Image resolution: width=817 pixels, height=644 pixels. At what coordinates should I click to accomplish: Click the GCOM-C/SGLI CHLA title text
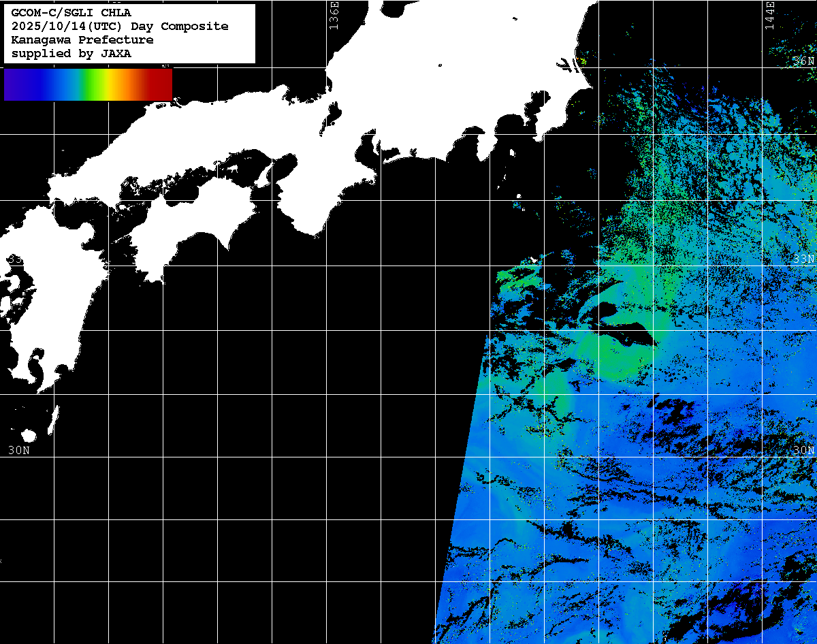click(71, 12)
